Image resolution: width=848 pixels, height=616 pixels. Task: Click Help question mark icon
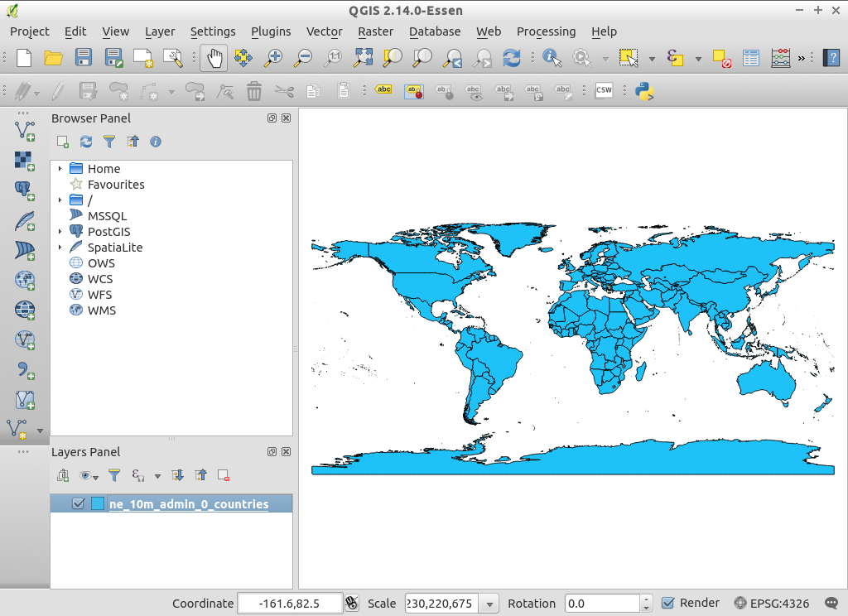831,58
